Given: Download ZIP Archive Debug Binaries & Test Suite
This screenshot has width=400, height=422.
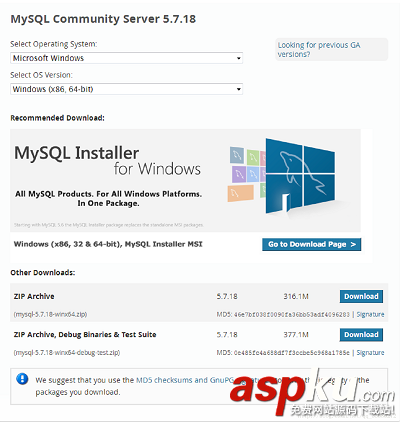Looking at the screenshot, I should coord(361,335).
